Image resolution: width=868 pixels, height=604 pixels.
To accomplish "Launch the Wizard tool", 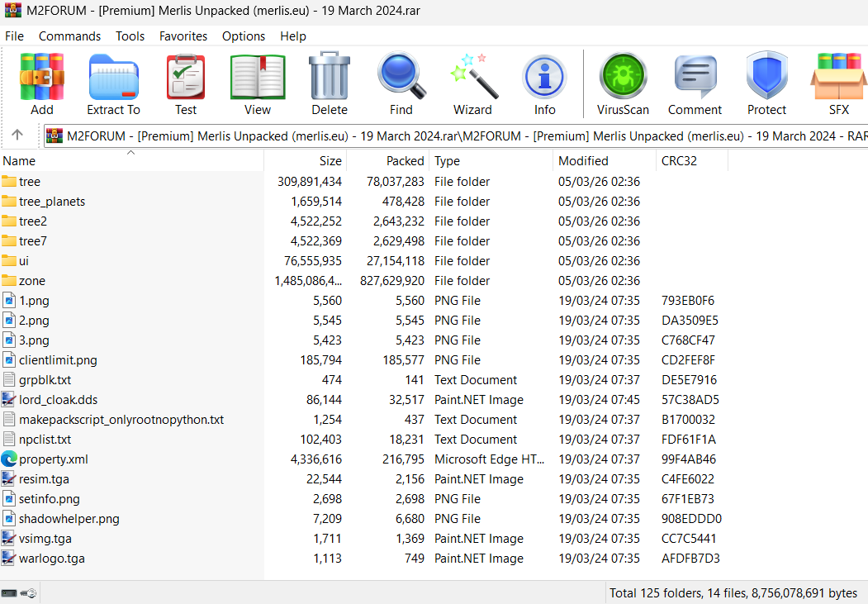I will pyautogui.click(x=472, y=74).
